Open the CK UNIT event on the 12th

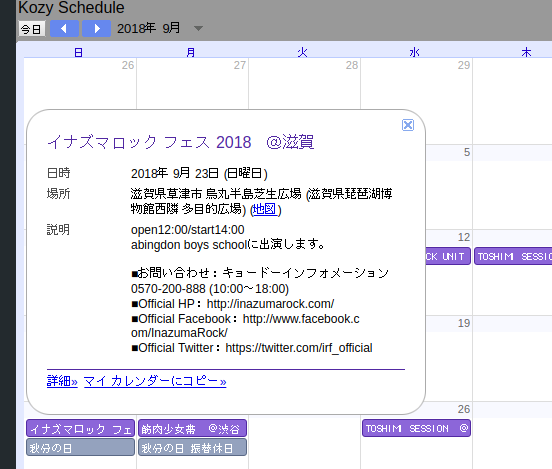pos(448,256)
